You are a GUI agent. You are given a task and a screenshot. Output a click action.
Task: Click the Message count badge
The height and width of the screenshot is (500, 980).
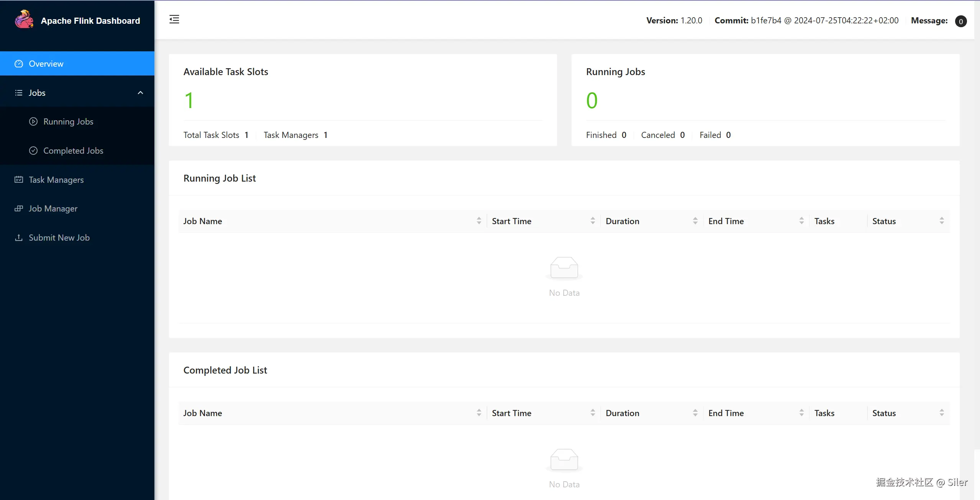[x=960, y=21]
